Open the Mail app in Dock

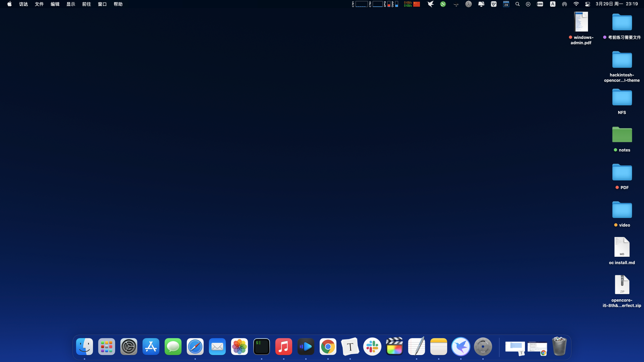tap(217, 347)
